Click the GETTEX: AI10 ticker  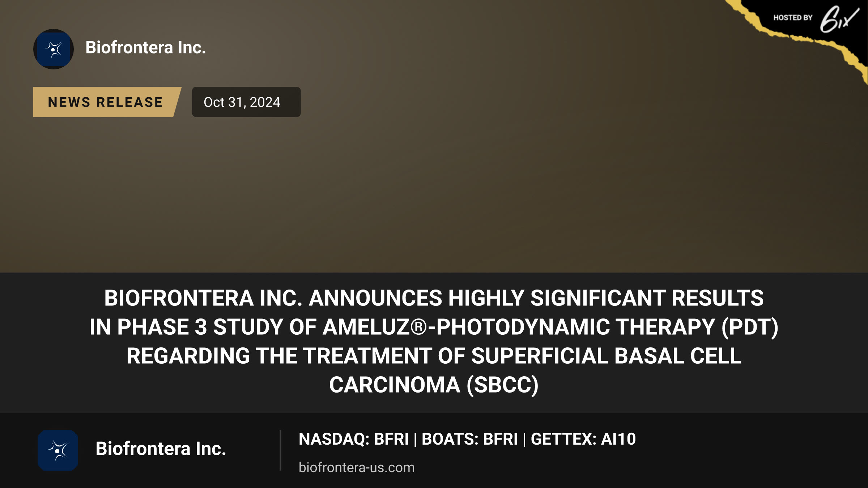(583, 439)
